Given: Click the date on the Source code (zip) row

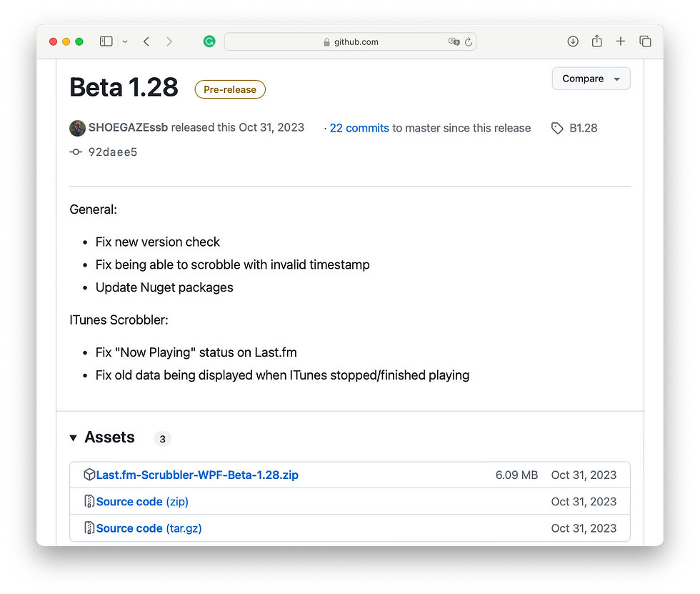Looking at the screenshot, I should (x=584, y=502).
